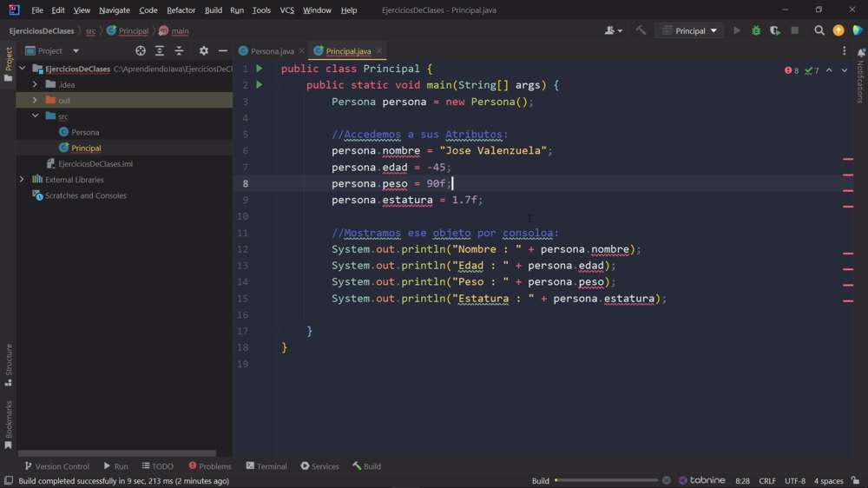Start debugging with the bug icon
This screenshot has width=868, height=488.
[x=756, y=30]
